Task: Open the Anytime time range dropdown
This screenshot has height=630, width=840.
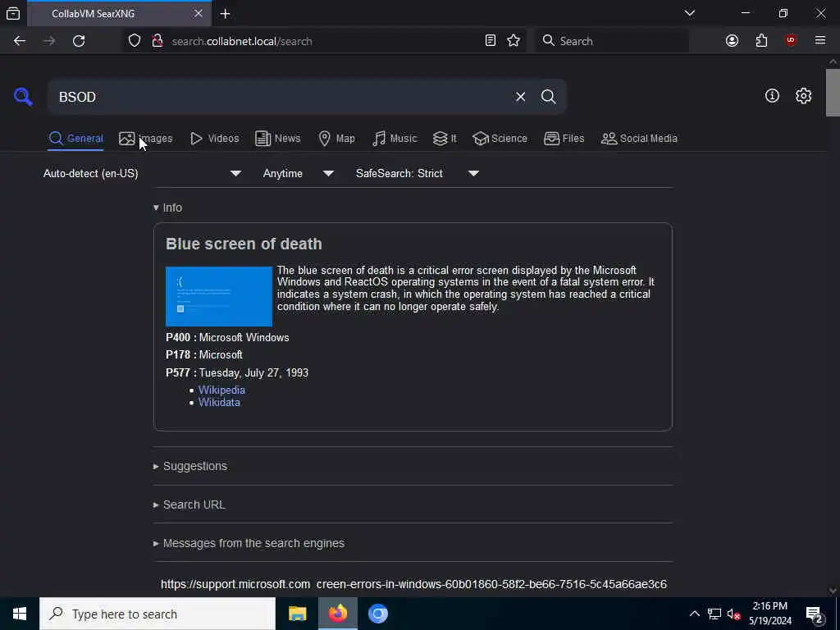Action: tap(298, 174)
